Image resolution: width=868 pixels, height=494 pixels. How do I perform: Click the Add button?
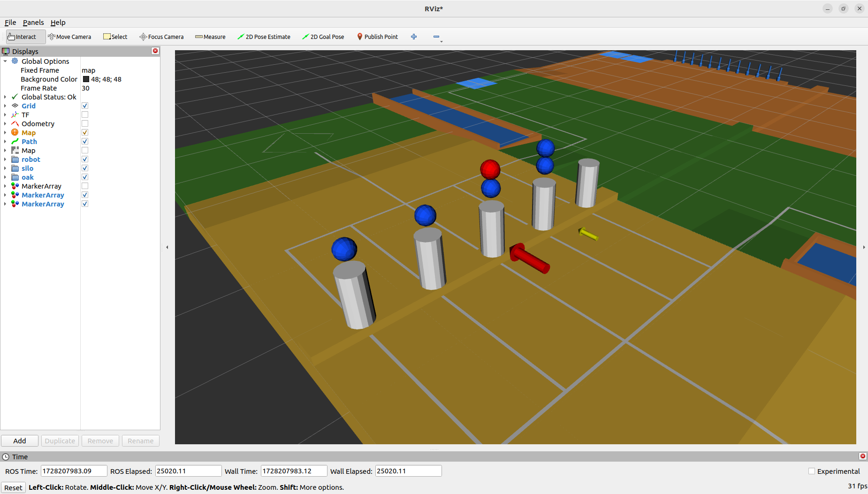coord(20,441)
